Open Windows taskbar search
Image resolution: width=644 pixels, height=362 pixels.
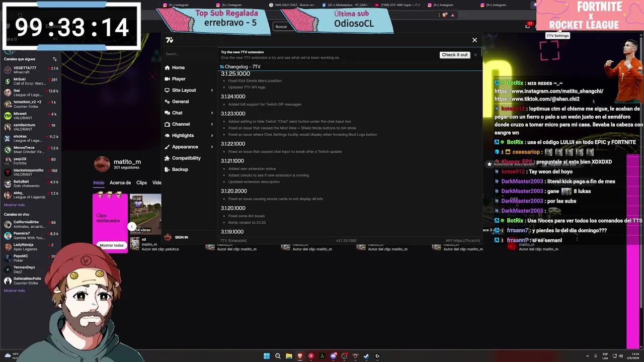(278, 356)
